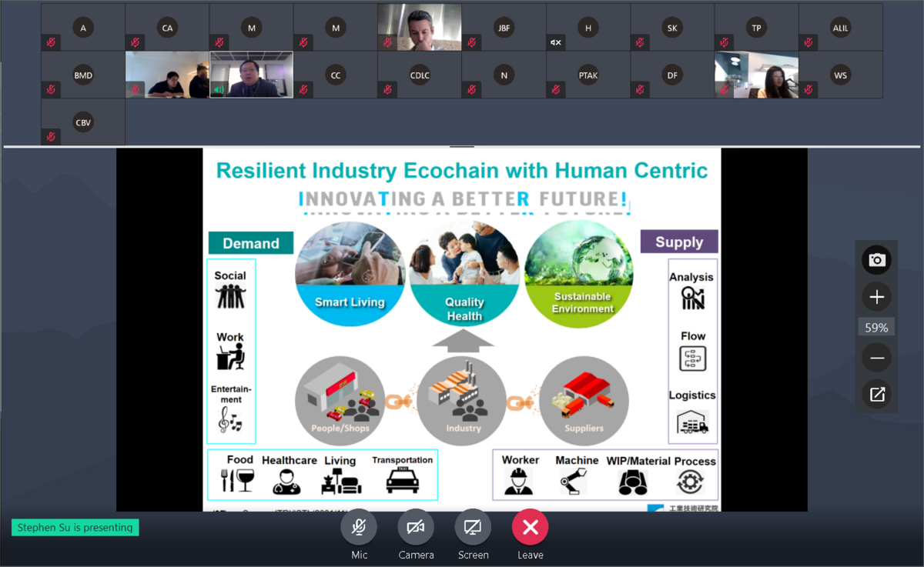Click the 59% zoom level indicator

876,328
